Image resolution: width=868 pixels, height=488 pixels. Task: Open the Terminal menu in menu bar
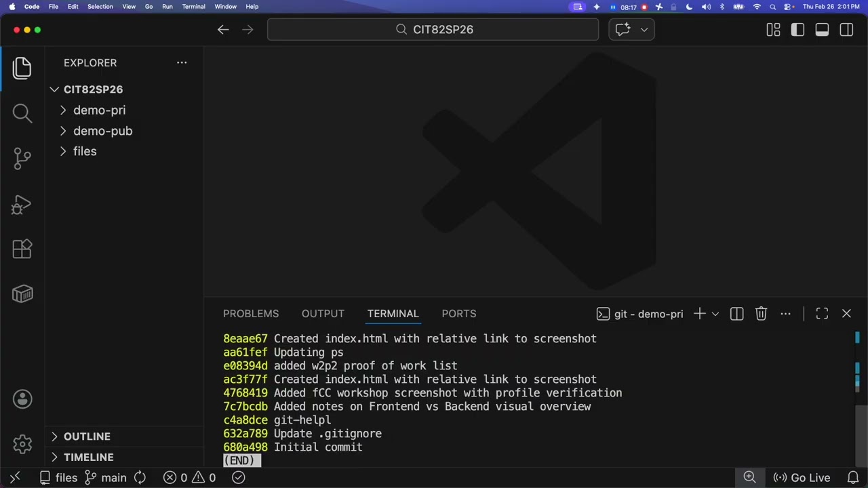point(193,7)
